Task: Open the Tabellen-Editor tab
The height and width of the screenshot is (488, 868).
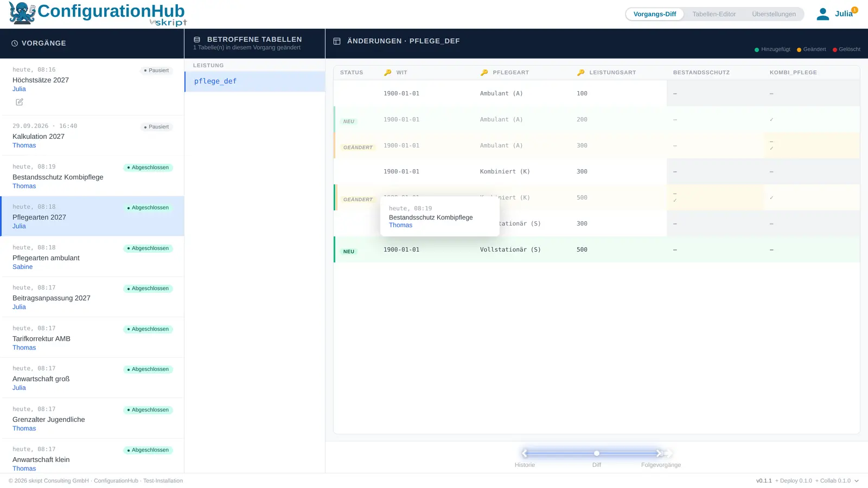Action: point(714,14)
